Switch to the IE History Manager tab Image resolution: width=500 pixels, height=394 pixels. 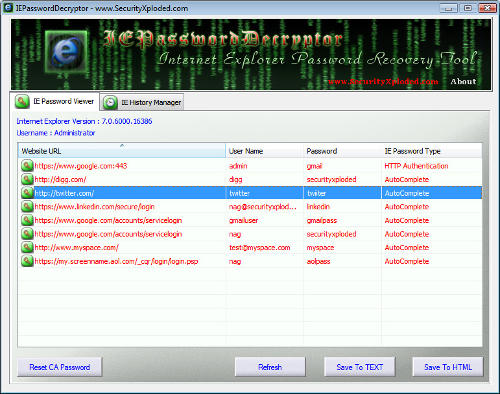tap(142, 102)
